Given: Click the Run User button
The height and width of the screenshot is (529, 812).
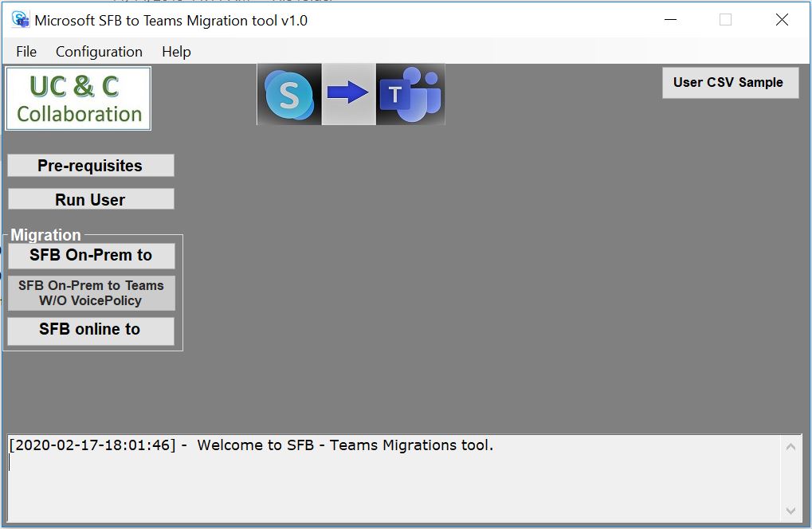Looking at the screenshot, I should point(91,199).
